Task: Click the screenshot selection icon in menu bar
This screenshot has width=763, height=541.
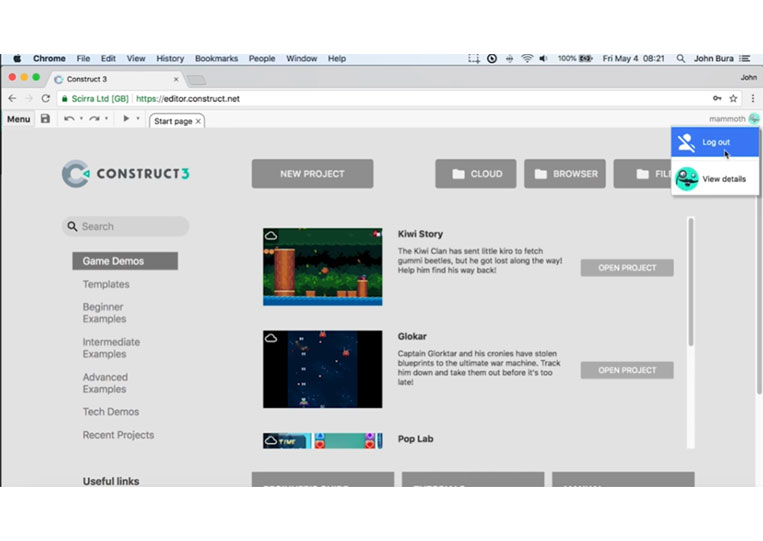Action: (x=473, y=58)
